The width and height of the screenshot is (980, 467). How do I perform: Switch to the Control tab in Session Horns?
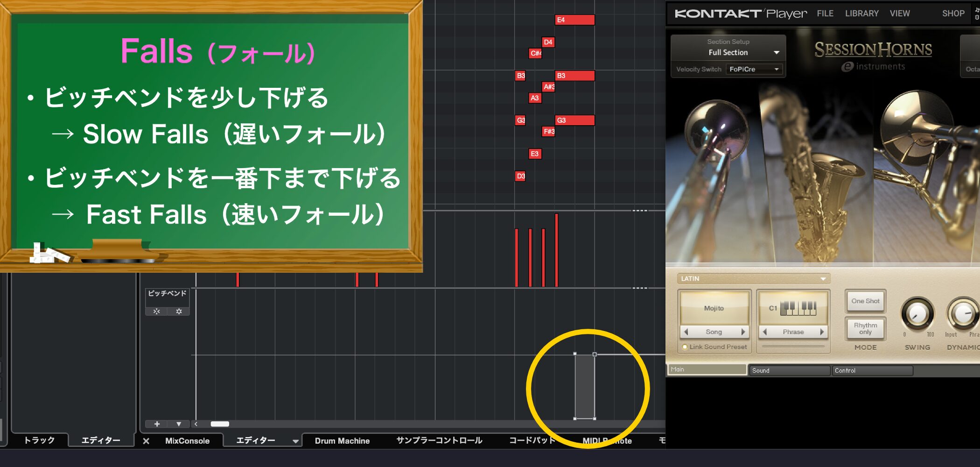872,370
